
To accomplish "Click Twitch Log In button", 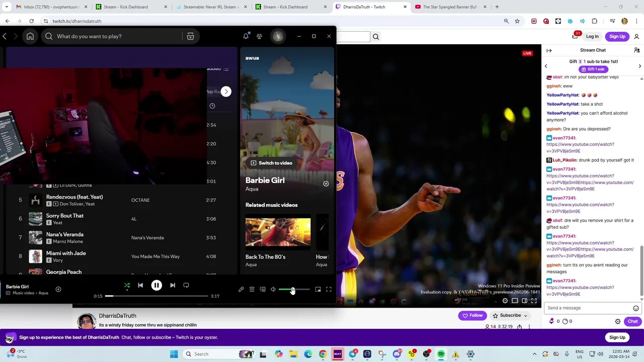I will pos(592,36).
